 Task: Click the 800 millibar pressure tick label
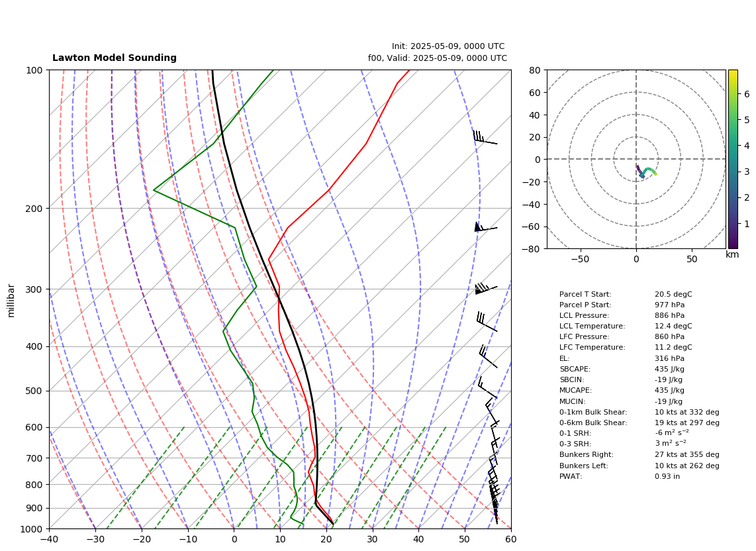pyautogui.click(x=34, y=485)
